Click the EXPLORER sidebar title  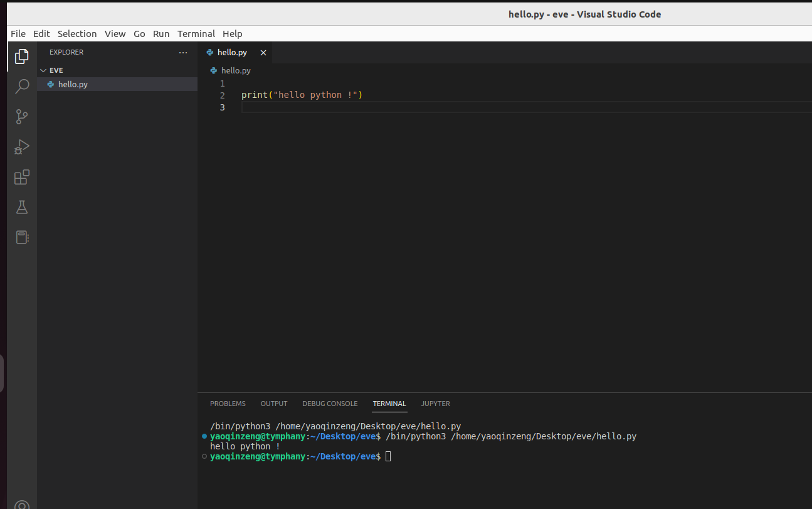66,53
